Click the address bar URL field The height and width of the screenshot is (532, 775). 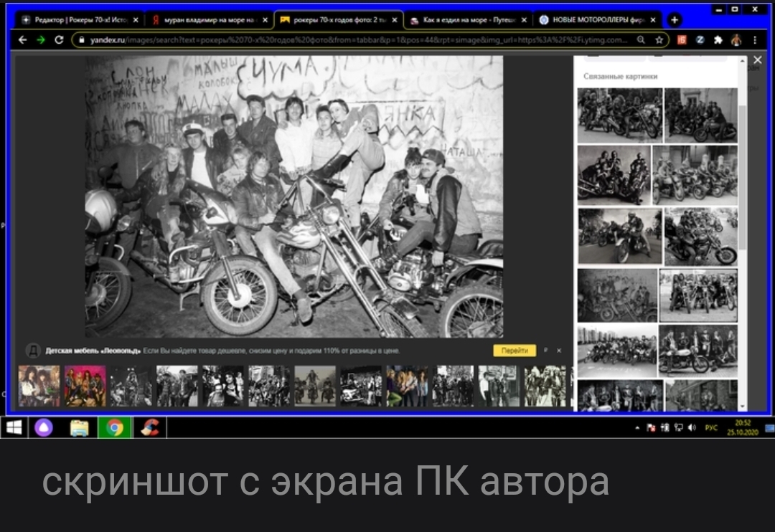(359, 40)
